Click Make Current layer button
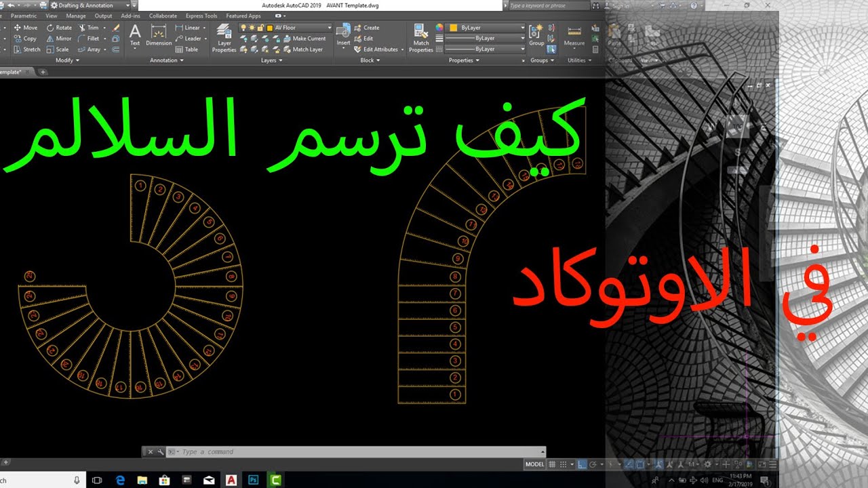The width and height of the screenshot is (868, 488). click(x=303, y=39)
